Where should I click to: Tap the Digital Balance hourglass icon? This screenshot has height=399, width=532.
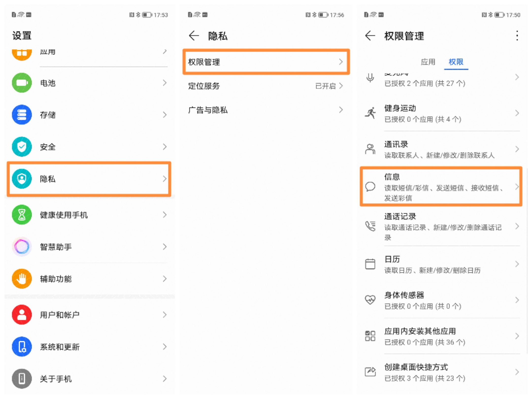pos(22,215)
